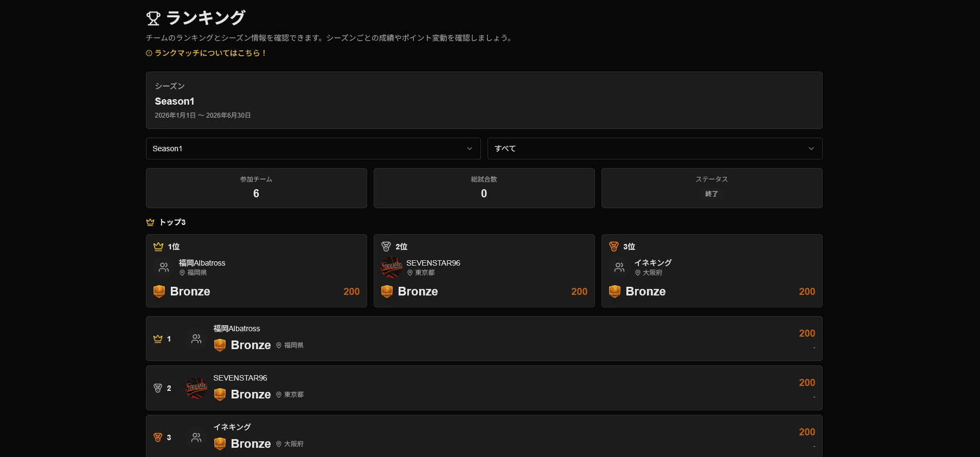Click 200 points in SEVENSTAR96 list row

click(807, 383)
